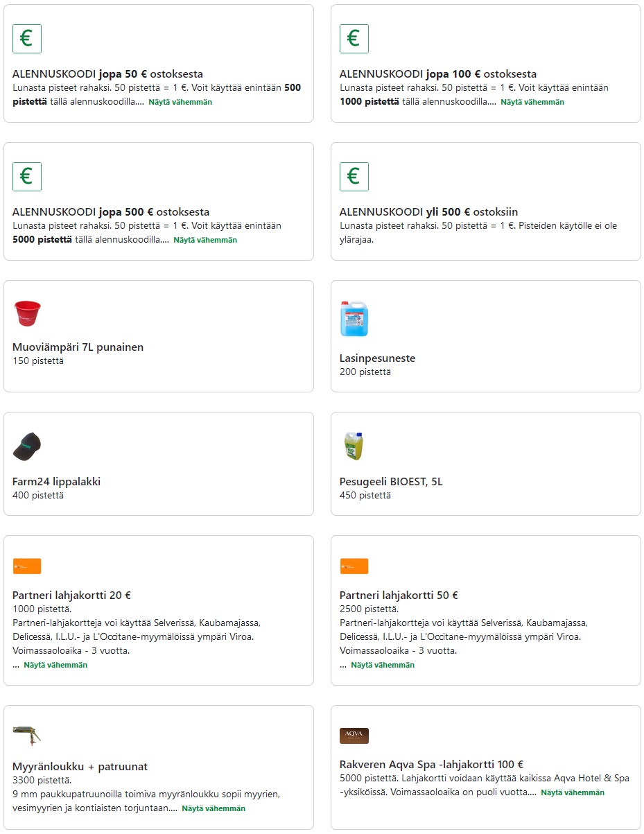This screenshot has width=644, height=834.
Task: Collapse Partneri lahjakortti 20 € description
Action: point(55,665)
